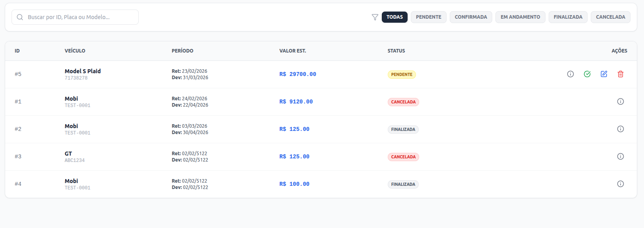The width and height of the screenshot is (644, 228).
Task: Click pickup date Ret: 23/02/2026
Action: [190, 71]
